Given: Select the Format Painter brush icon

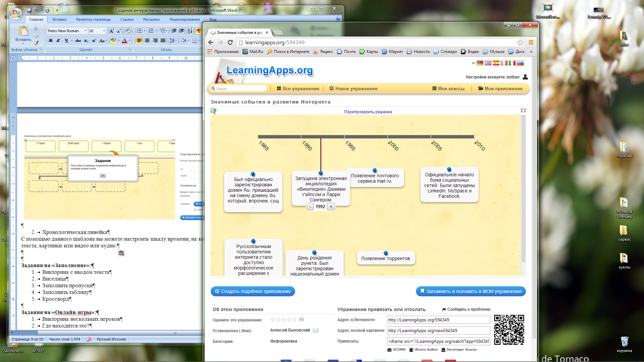Looking at the screenshot, I should click(x=36, y=43).
